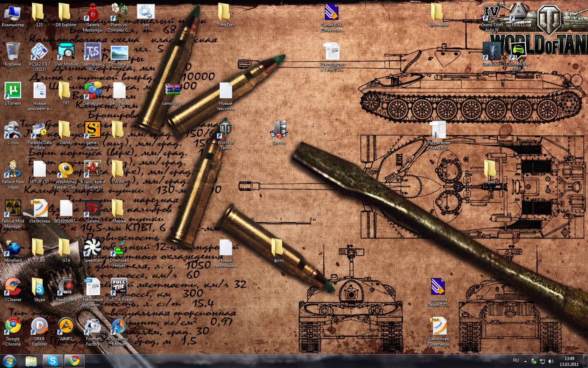
Task: Open the World of Tanks desktop shortcut
Action: click(x=225, y=130)
